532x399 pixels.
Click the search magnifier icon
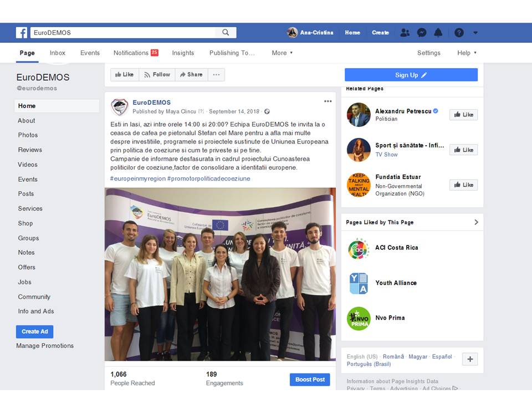tap(226, 33)
